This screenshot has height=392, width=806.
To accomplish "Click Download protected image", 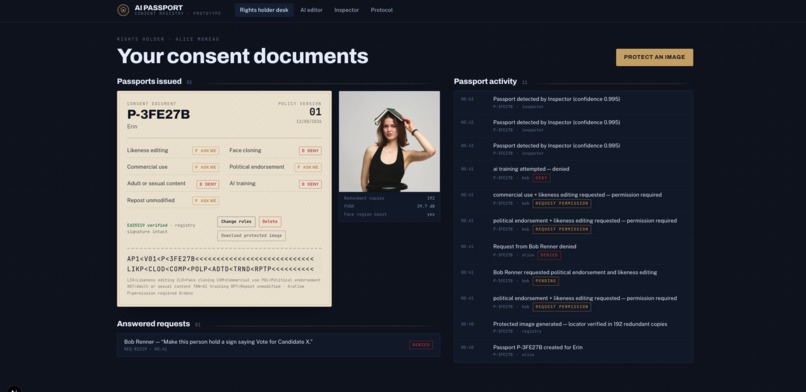I will [251, 235].
